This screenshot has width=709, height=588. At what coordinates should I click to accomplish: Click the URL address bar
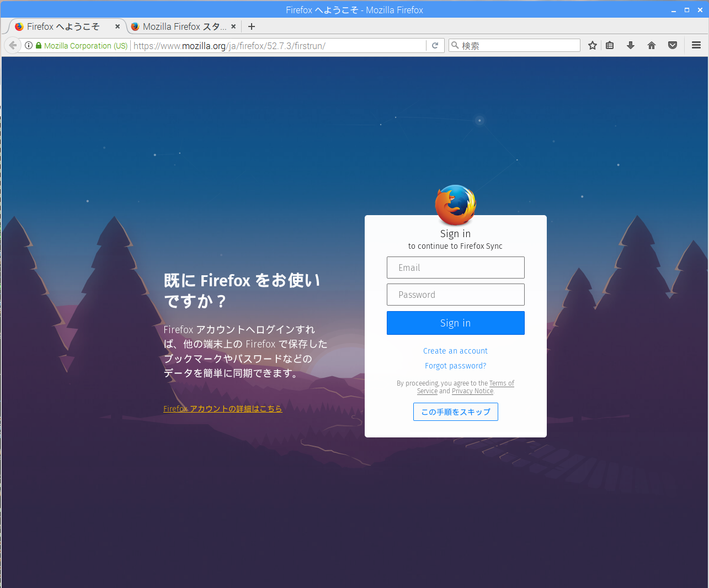(279, 46)
